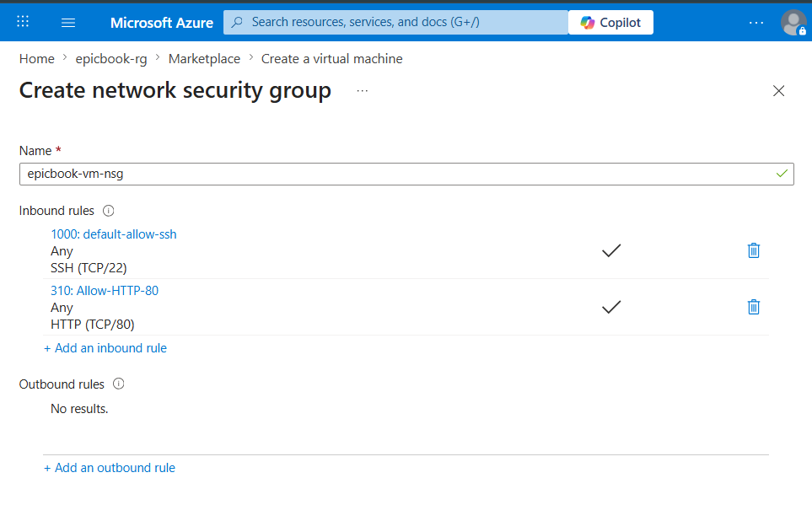Focus the search resources, services, and docs box
The width and height of the screenshot is (812, 521).
pos(395,22)
